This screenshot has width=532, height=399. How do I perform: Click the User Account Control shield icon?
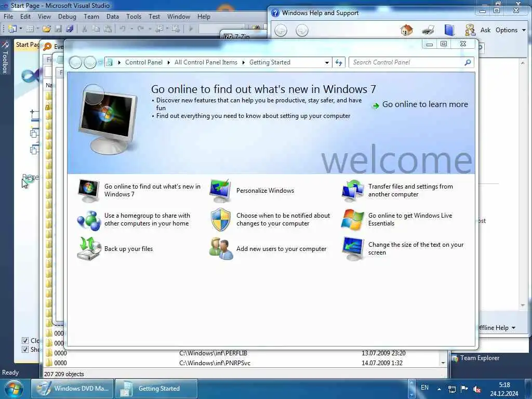220,220
